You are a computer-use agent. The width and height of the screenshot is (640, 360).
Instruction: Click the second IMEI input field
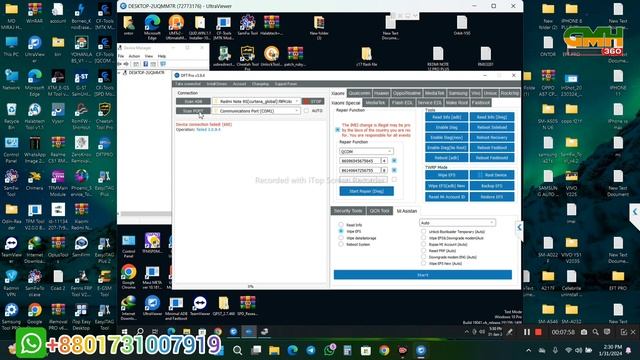click(360, 170)
